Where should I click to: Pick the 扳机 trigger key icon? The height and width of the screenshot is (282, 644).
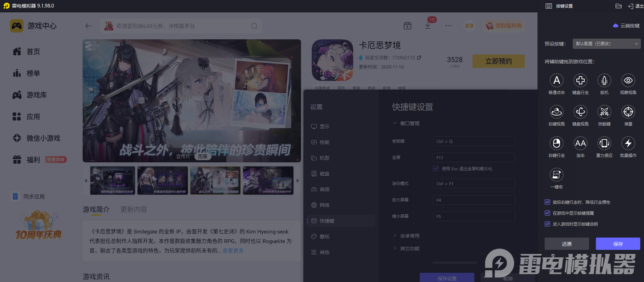pos(604,81)
